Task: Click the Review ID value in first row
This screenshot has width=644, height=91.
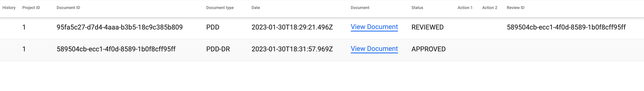Action: tap(566, 27)
